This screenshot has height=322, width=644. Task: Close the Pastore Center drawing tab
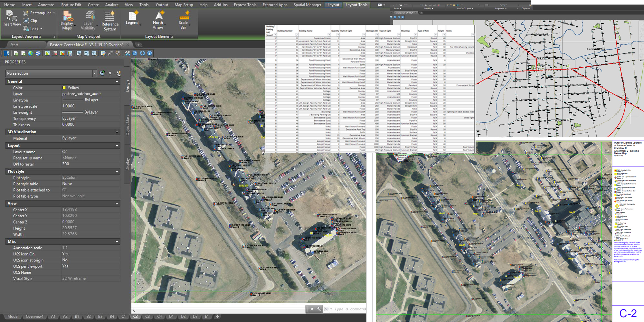tap(128, 45)
